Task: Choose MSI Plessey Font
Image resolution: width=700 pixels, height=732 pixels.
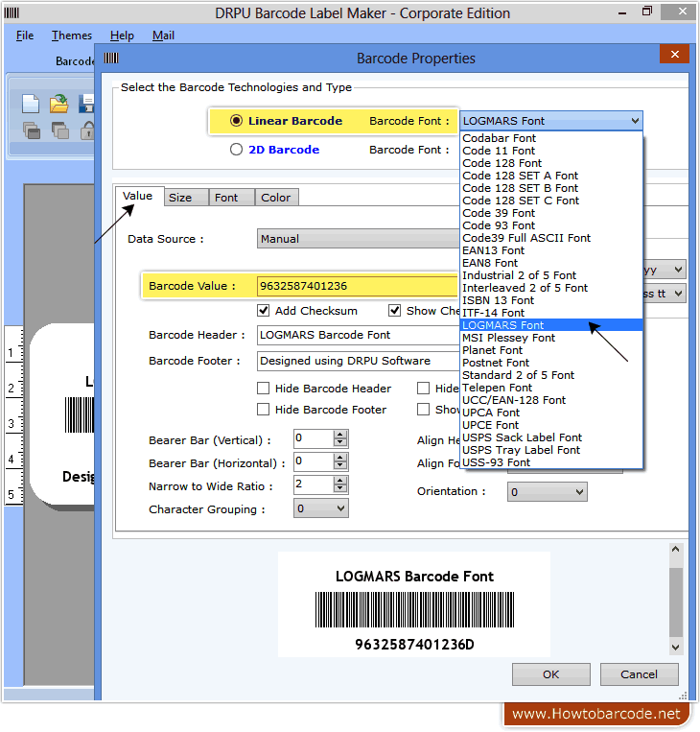Action: pyautogui.click(x=551, y=338)
